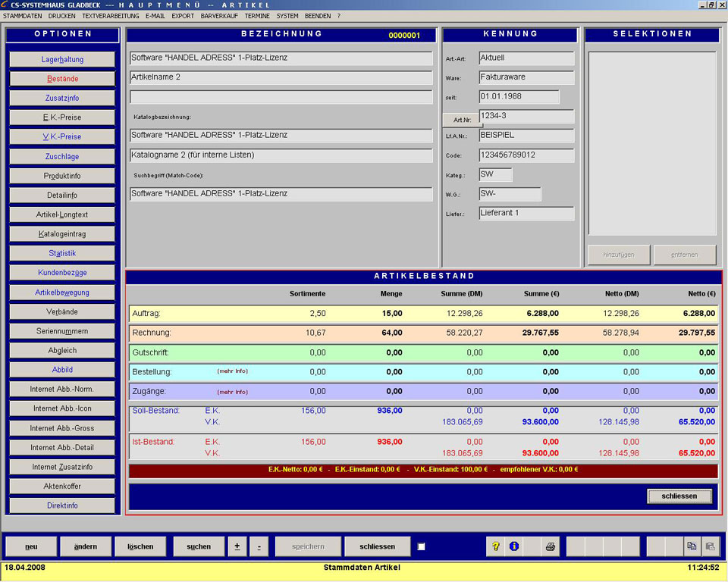
Task: Click the printer icon
Action: [x=551, y=546]
